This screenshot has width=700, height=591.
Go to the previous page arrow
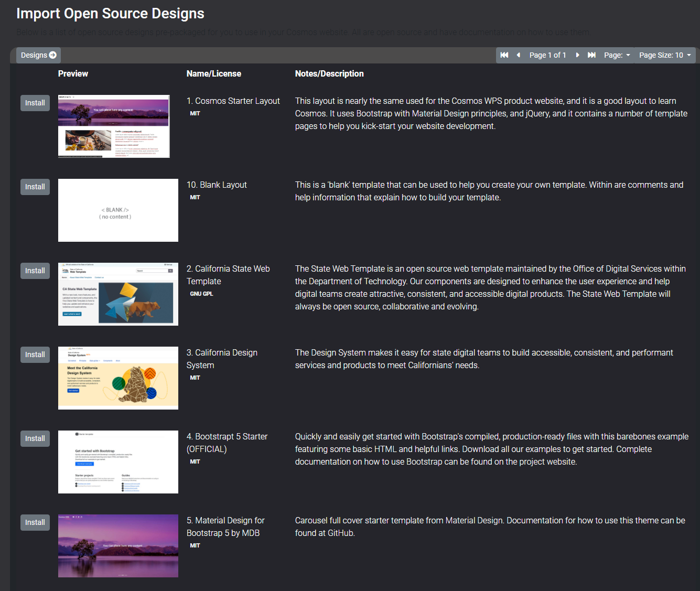pyautogui.click(x=519, y=55)
